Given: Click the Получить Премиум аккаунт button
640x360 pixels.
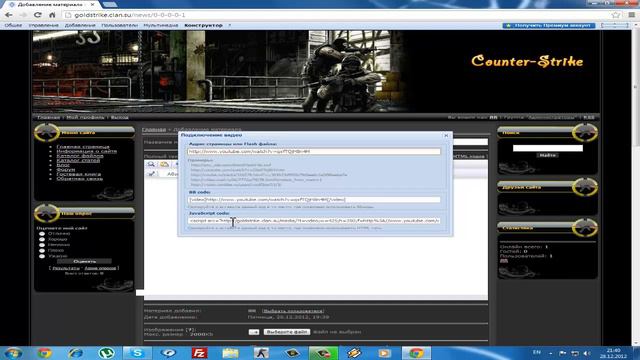Looking at the screenshot, I should coord(549,25).
